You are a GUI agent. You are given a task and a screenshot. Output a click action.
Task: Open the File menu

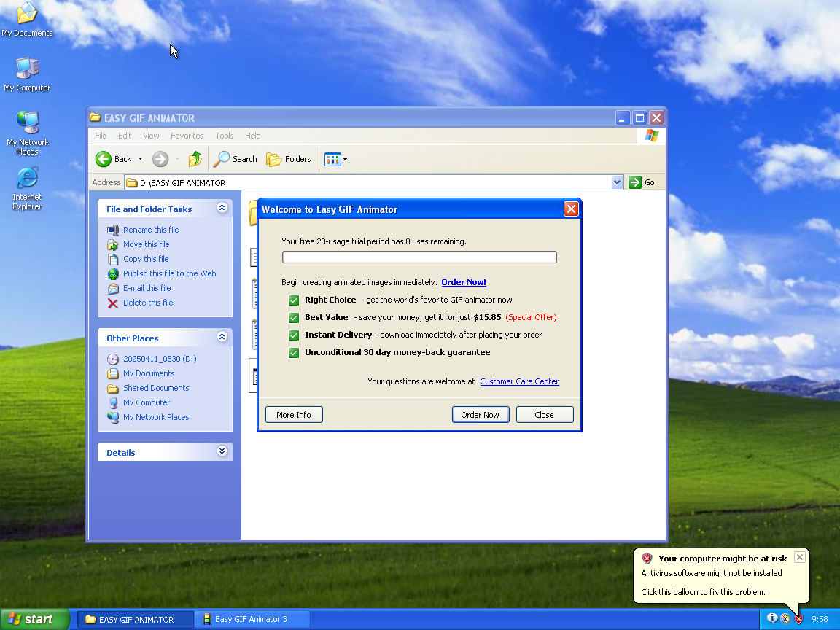[101, 136]
